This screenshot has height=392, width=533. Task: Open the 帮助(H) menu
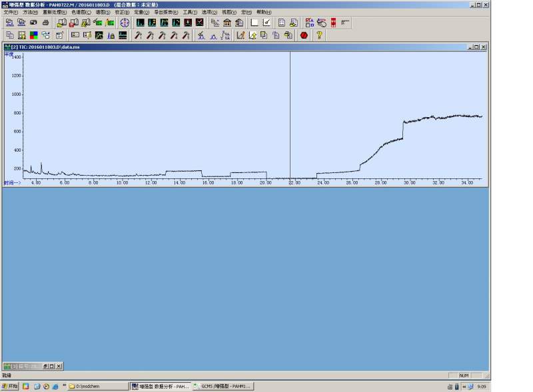[x=264, y=12]
